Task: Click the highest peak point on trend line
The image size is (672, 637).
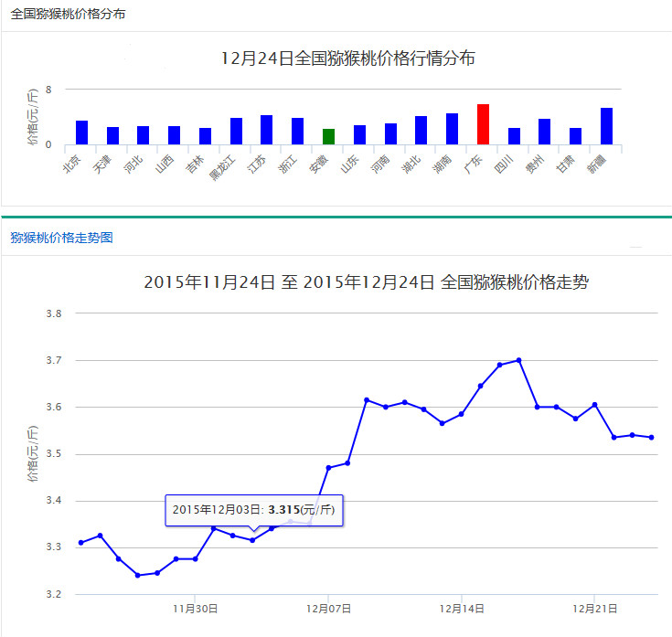Action: [518, 360]
